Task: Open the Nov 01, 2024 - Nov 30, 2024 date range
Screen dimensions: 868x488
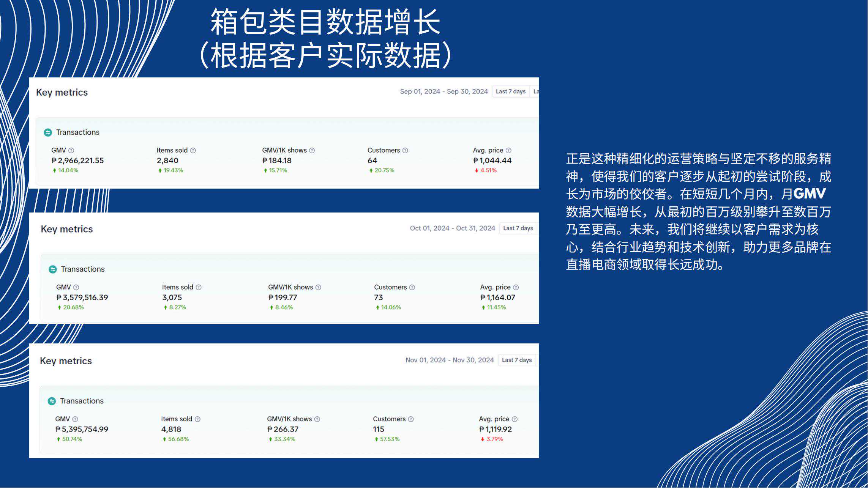Action: click(x=450, y=360)
